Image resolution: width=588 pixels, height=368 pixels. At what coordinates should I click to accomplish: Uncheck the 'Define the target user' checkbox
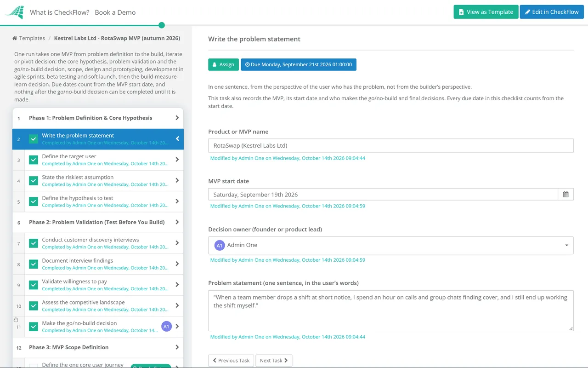[34, 160]
